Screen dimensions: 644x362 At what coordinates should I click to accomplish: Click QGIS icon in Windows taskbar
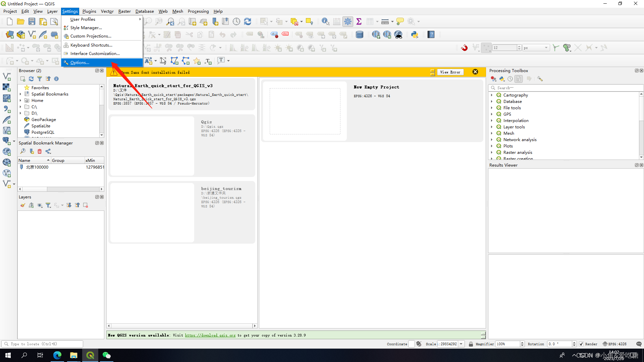pos(90,355)
